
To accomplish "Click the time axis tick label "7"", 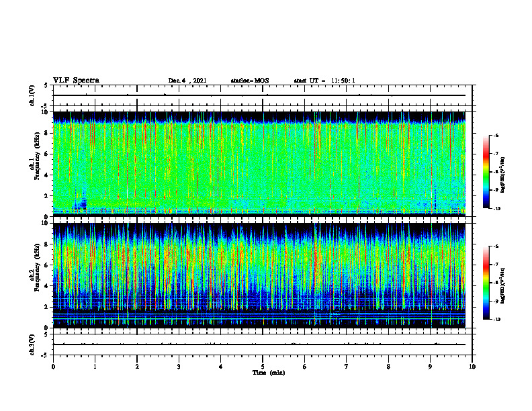I will click(x=347, y=367).
